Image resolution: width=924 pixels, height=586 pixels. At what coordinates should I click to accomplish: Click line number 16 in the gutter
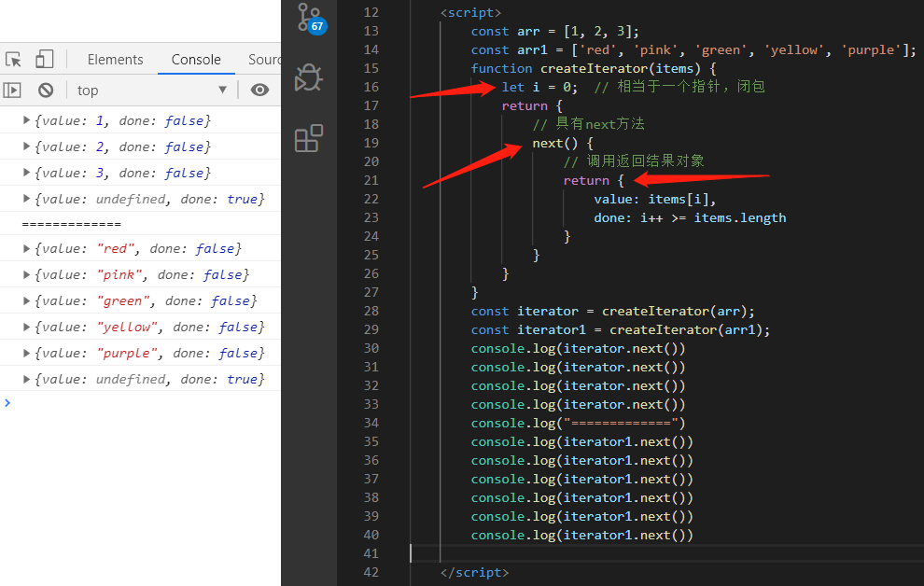click(x=371, y=87)
